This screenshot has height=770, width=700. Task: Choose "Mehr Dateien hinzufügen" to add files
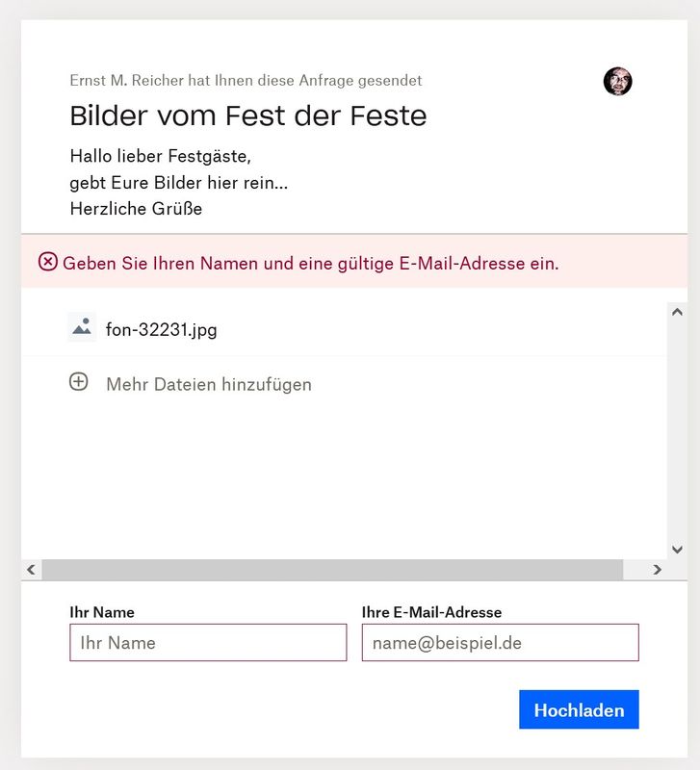[208, 384]
